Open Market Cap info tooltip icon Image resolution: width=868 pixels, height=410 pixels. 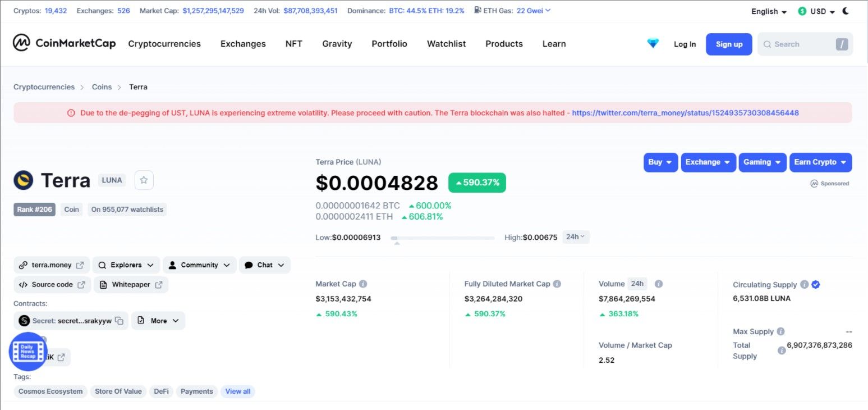363,284
